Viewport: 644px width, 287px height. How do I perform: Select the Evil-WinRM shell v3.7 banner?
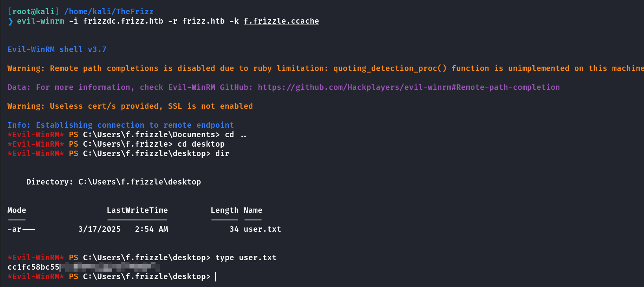[57, 50]
